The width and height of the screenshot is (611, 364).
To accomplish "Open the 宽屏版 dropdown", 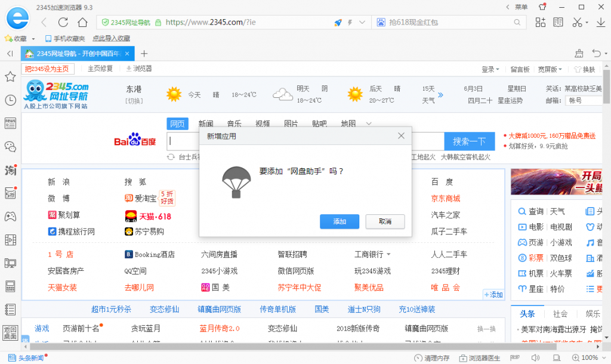I will 550,69.
